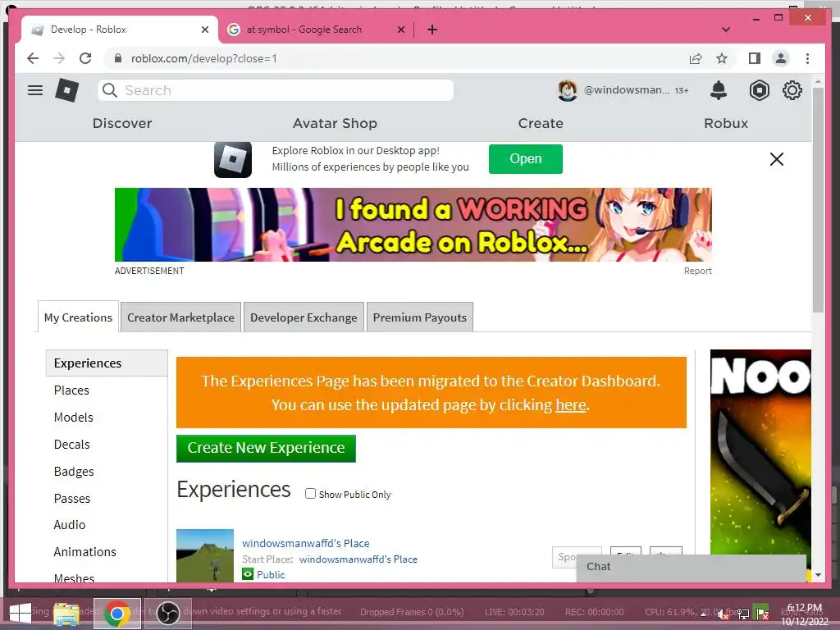
Task: Select Badges in the sidebar
Action: [74, 472]
